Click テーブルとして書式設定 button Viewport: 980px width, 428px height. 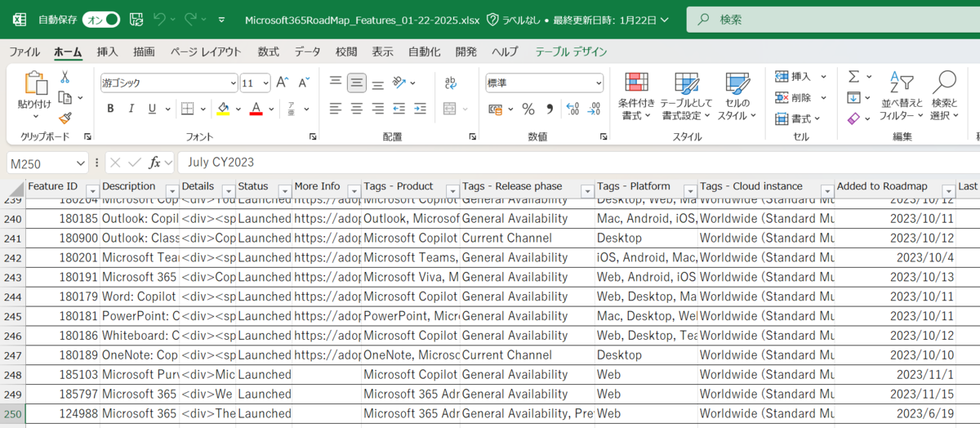pyautogui.click(x=686, y=96)
